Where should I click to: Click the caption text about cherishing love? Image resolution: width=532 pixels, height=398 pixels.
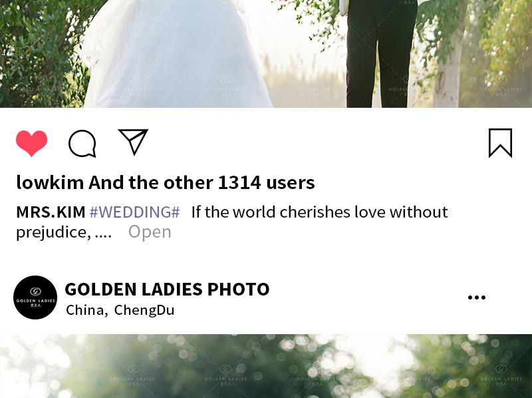point(320,212)
